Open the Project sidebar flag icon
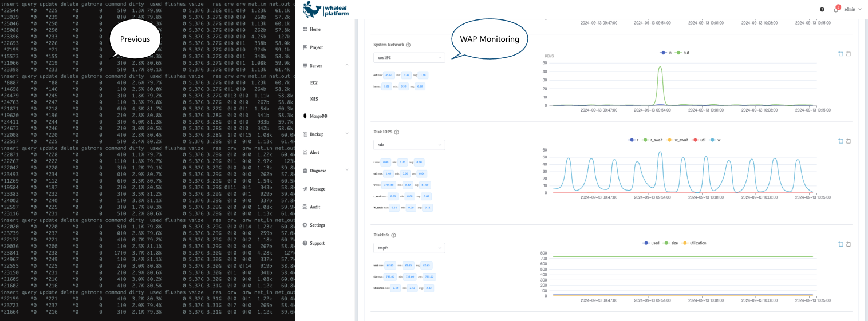The image size is (868, 321). tap(305, 47)
